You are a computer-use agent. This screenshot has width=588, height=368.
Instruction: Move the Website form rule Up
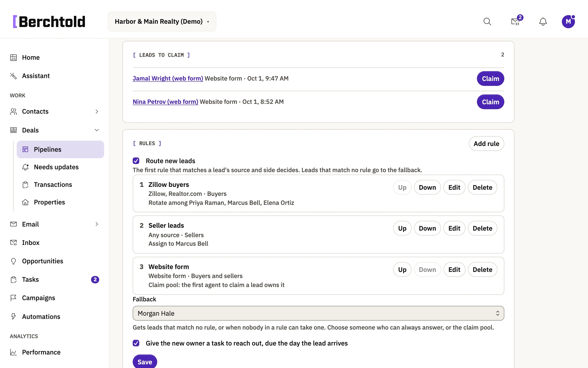(402, 270)
